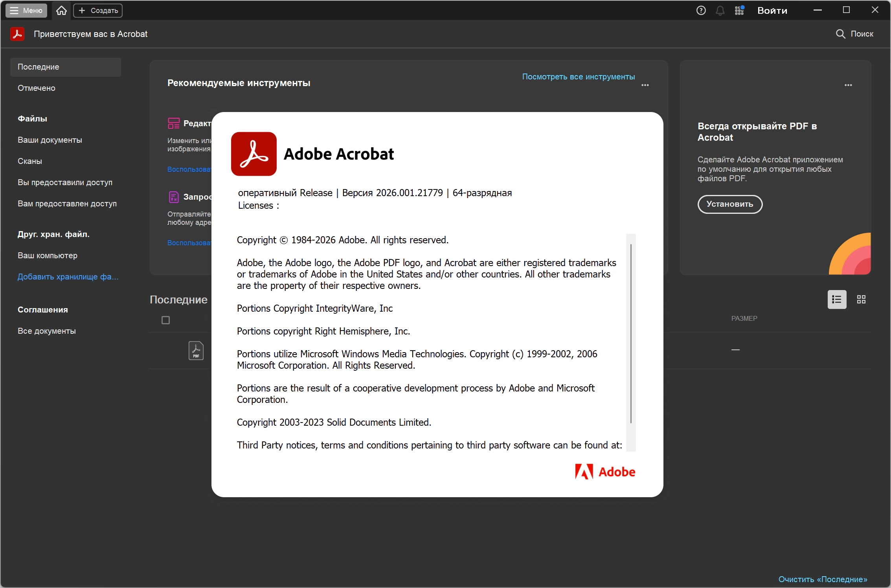The image size is (891, 588).
Task: Select Отмечено in the sidebar
Action: pos(37,88)
